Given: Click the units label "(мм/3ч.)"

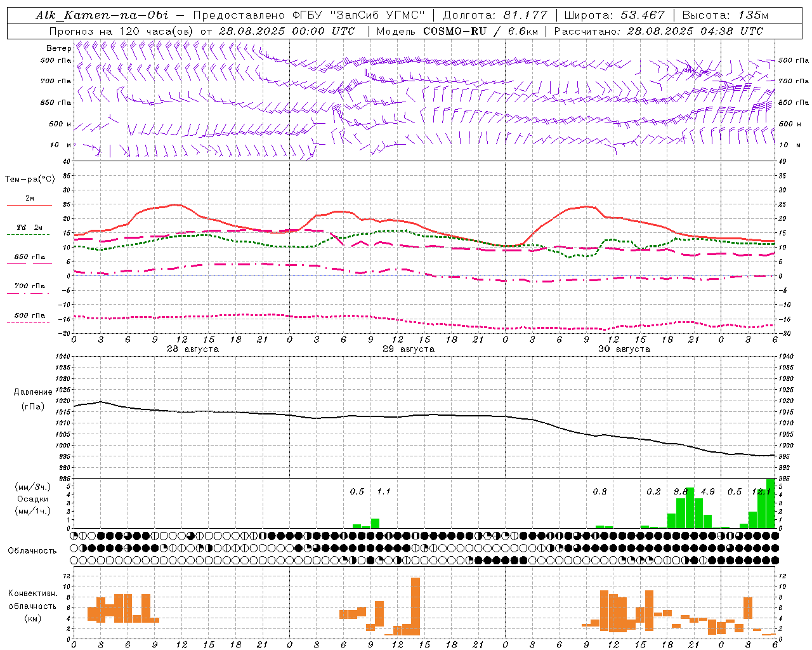Looking at the screenshot, I should point(32,487).
